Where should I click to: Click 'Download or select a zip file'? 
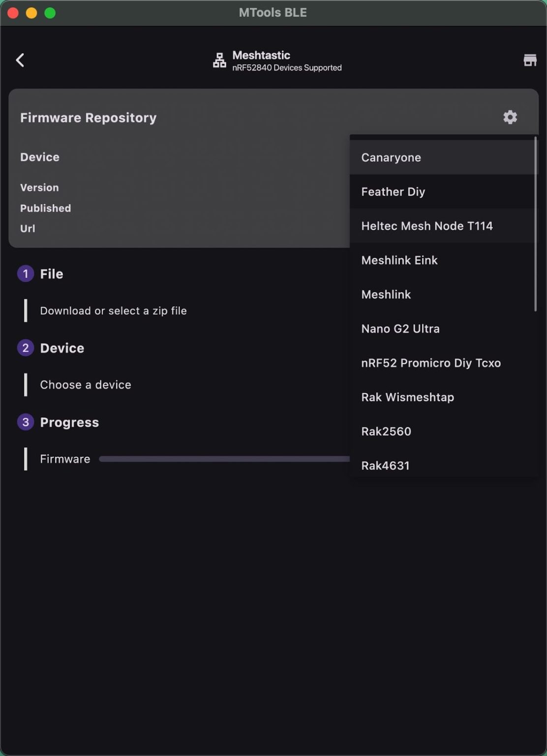pos(113,311)
